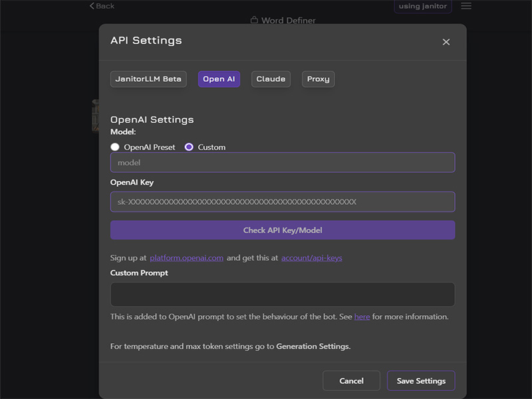
Task: Choose the Custom model radio option
Action: point(189,147)
